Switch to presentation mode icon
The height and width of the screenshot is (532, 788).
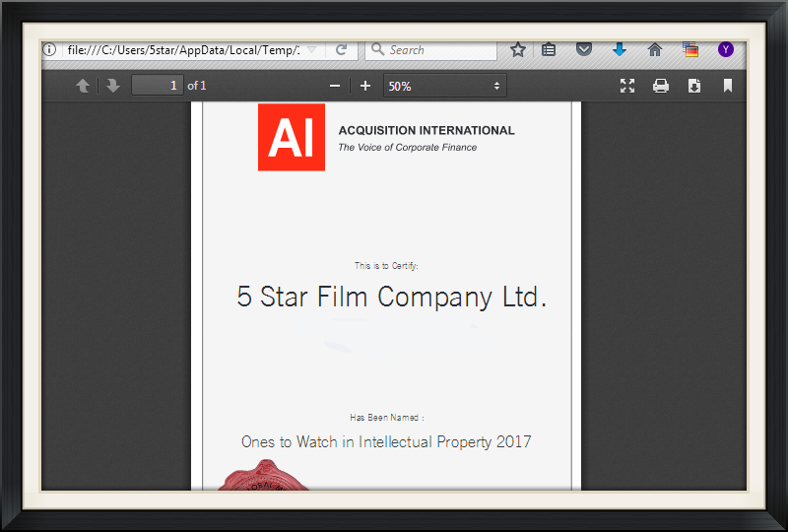coord(627,86)
